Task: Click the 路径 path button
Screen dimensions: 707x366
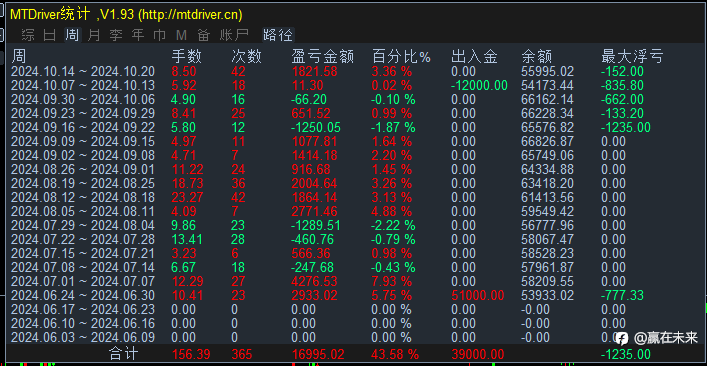Action: [278, 35]
